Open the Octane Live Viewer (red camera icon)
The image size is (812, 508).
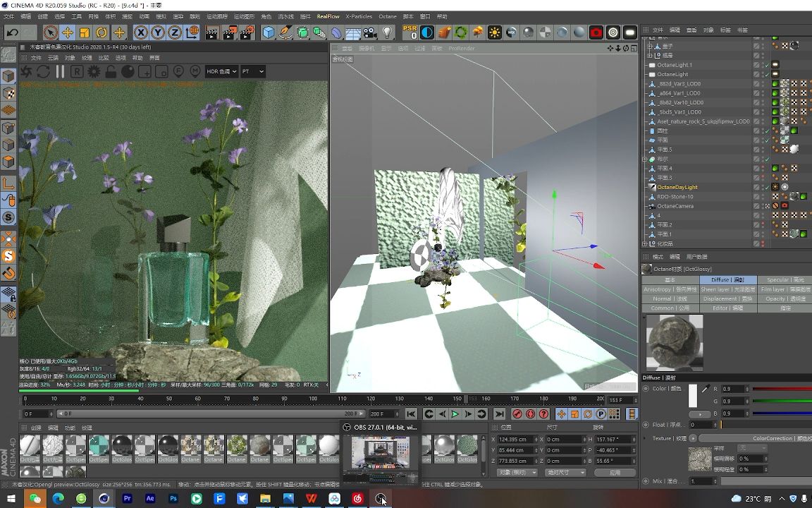tap(596, 31)
